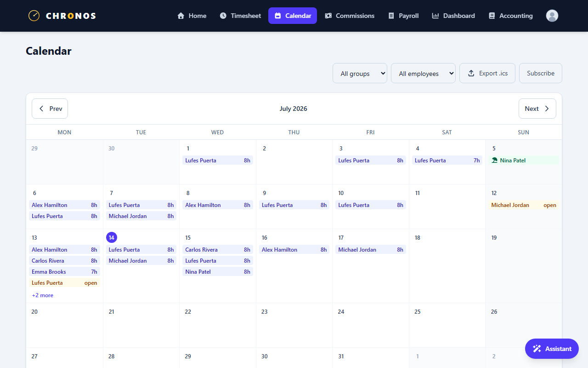
Task: Open Michael Jordan entry on July 17
Action: click(x=371, y=250)
